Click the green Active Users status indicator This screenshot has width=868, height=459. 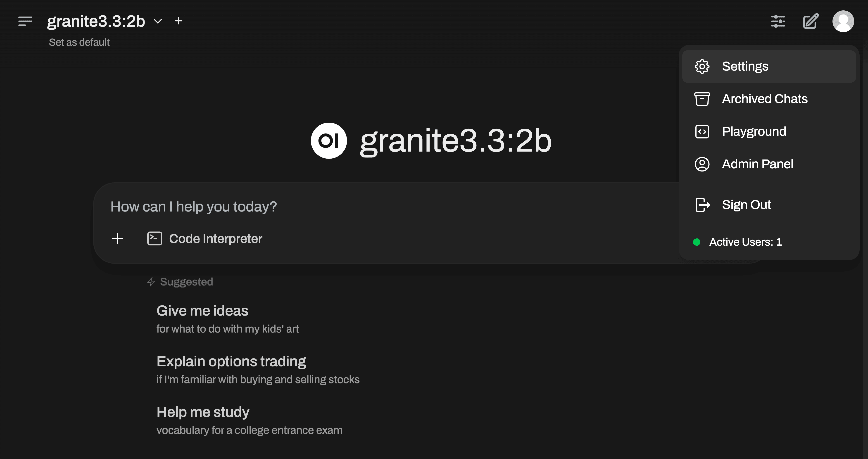pyautogui.click(x=697, y=242)
